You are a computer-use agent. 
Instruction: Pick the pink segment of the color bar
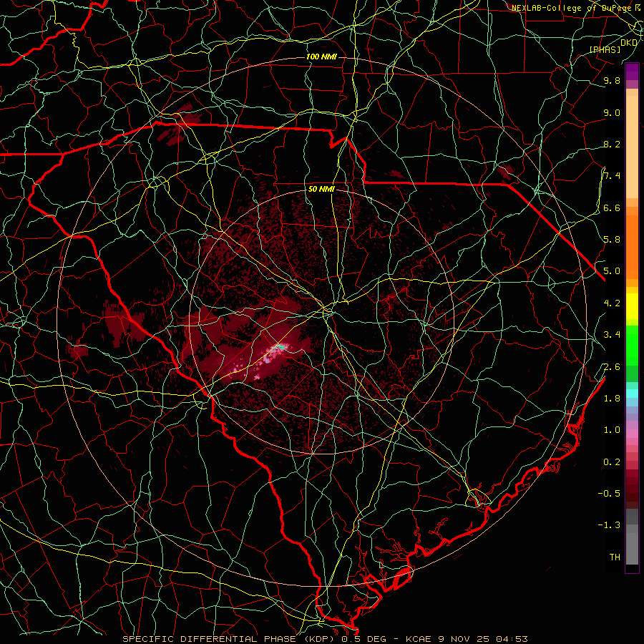pos(632,434)
